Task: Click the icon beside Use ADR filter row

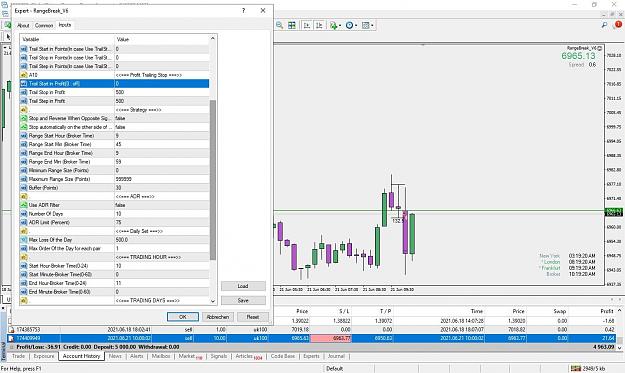Action: pyautogui.click(x=24, y=205)
